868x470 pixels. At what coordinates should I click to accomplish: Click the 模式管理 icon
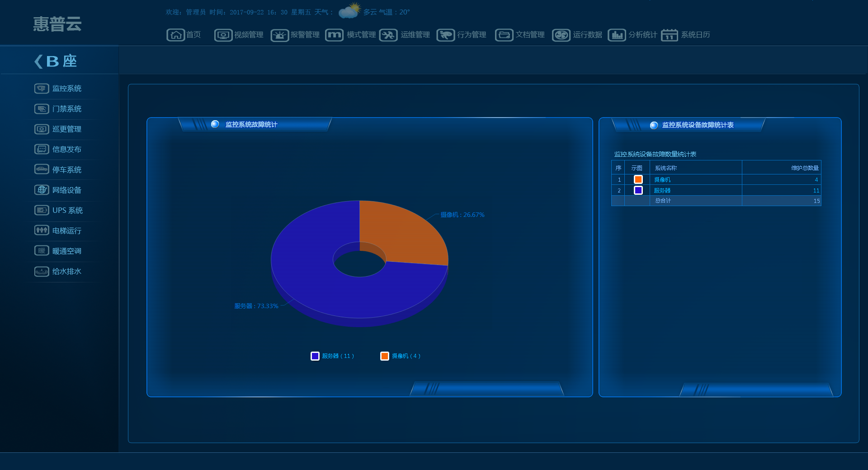click(x=334, y=35)
